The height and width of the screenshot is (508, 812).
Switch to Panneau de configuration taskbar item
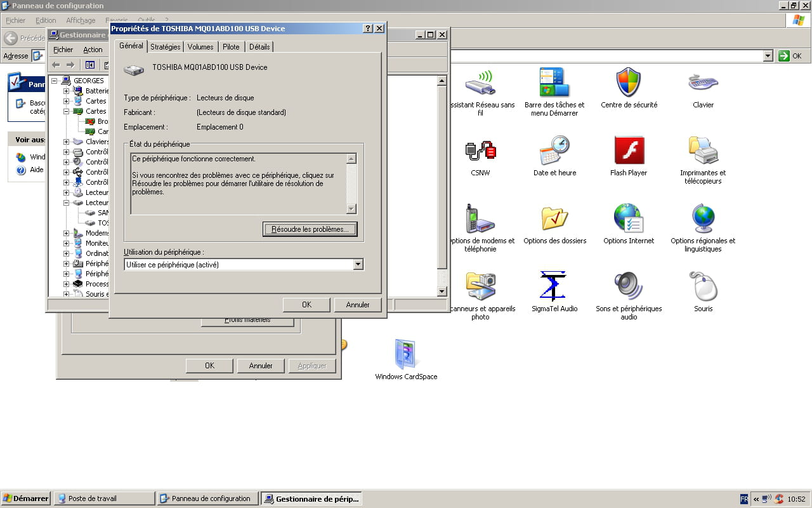(x=209, y=498)
